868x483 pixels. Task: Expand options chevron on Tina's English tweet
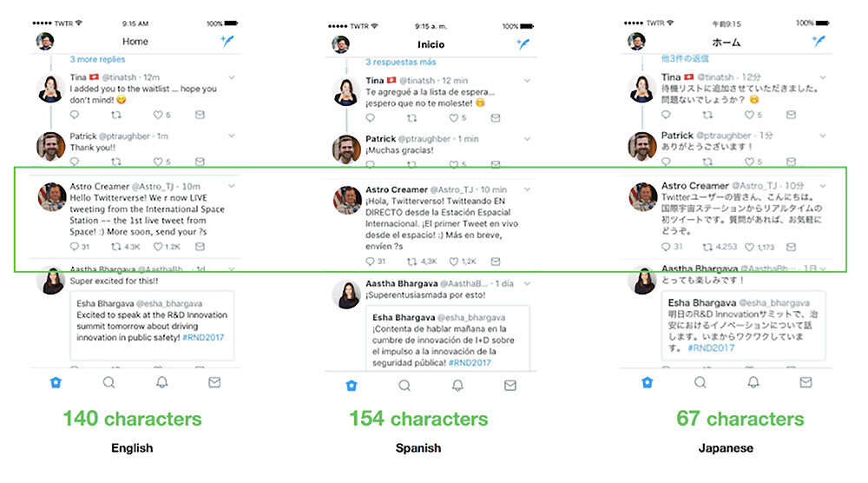(232, 77)
